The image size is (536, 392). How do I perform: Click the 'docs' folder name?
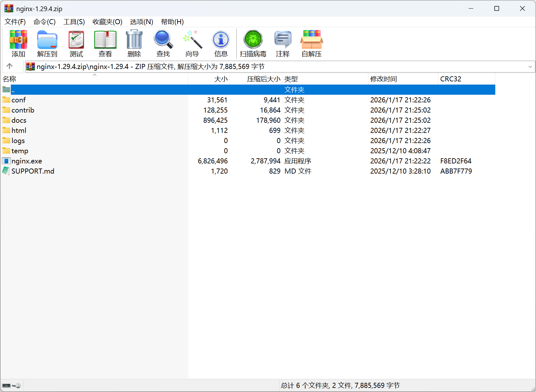pyautogui.click(x=19, y=120)
